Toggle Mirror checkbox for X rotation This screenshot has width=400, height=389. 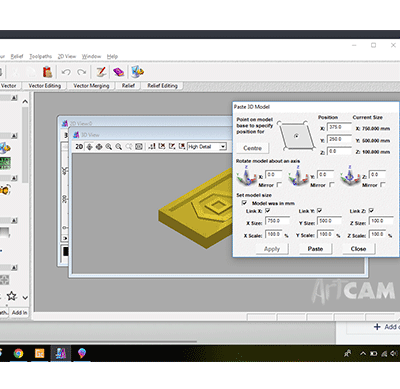tap(279, 185)
